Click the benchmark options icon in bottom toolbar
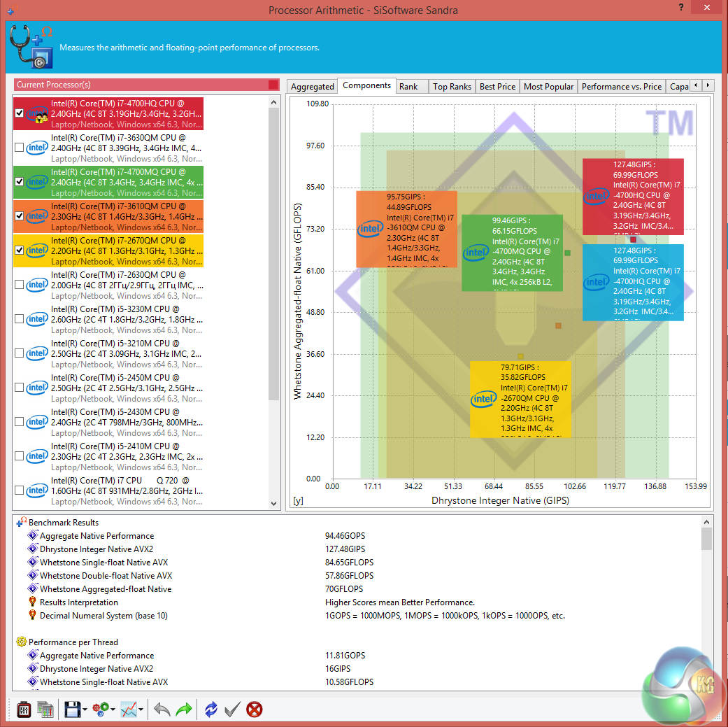 point(24,710)
